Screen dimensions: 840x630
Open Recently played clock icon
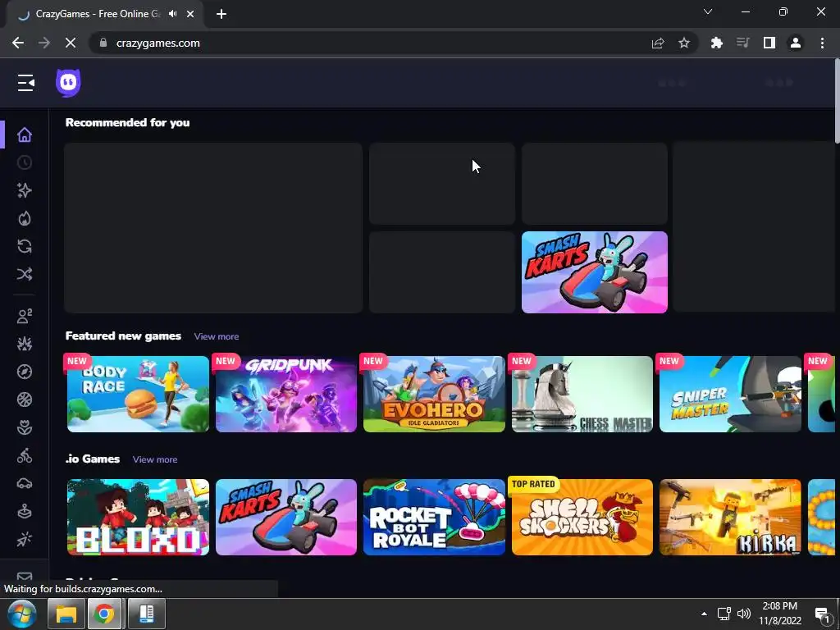pyautogui.click(x=25, y=162)
